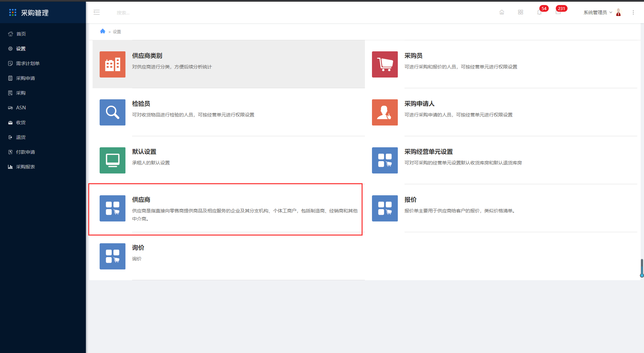Image resolution: width=644 pixels, height=353 pixels.
Task: Open the 采购申请人 title link
Action: click(419, 104)
